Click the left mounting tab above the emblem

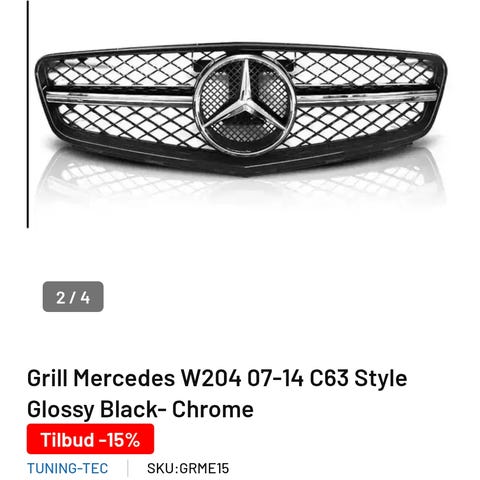pos(202,61)
